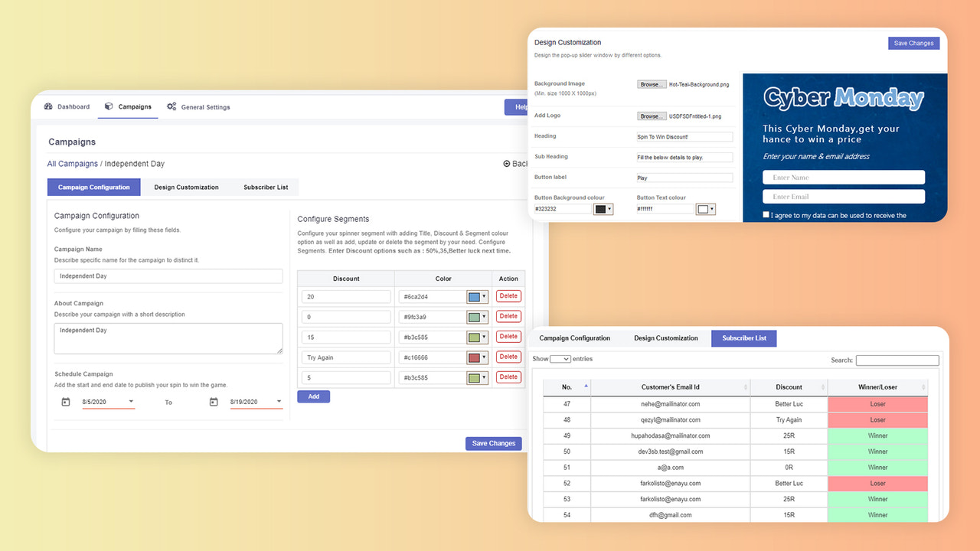980x551 pixels.
Task: Open the 'Show entries' dropdown
Action: pyautogui.click(x=560, y=358)
